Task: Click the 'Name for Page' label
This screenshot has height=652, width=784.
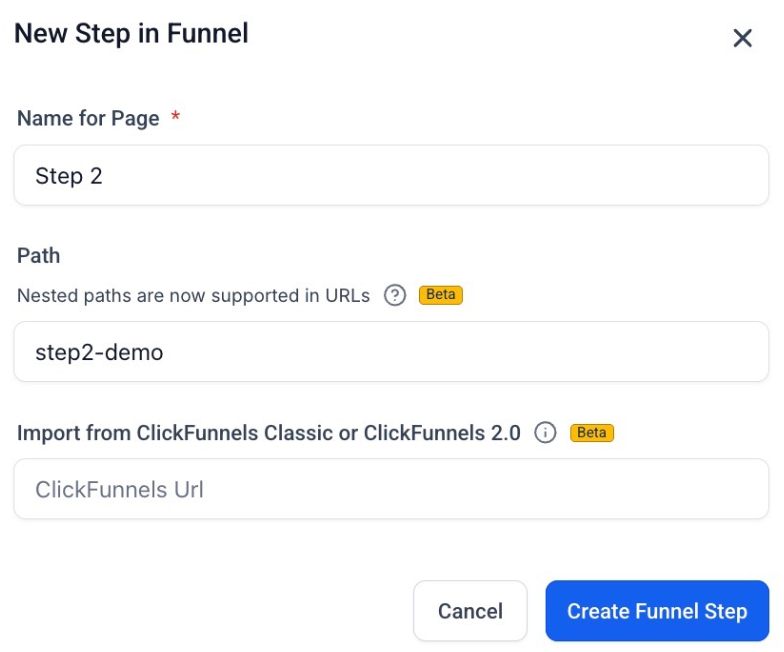Action: point(88,119)
